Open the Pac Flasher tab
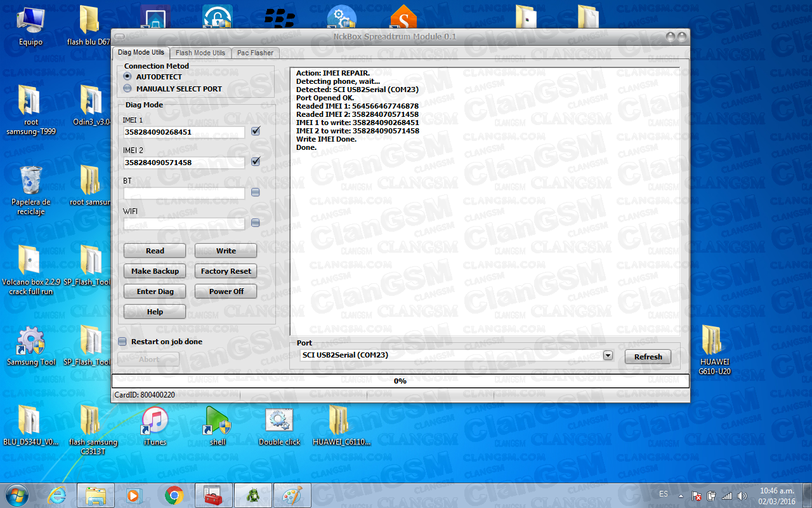Image resolution: width=812 pixels, height=508 pixels. (254, 53)
